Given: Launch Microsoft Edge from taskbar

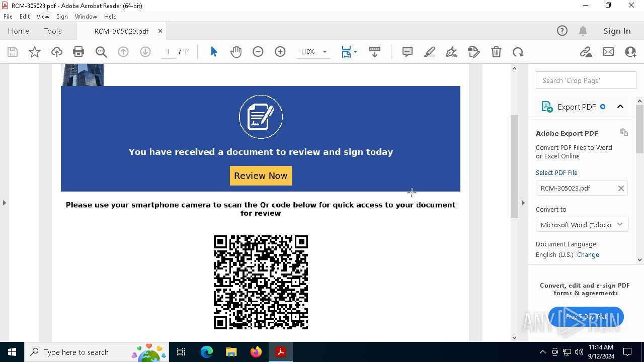Looking at the screenshot, I should pyautogui.click(x=207, y=352).
